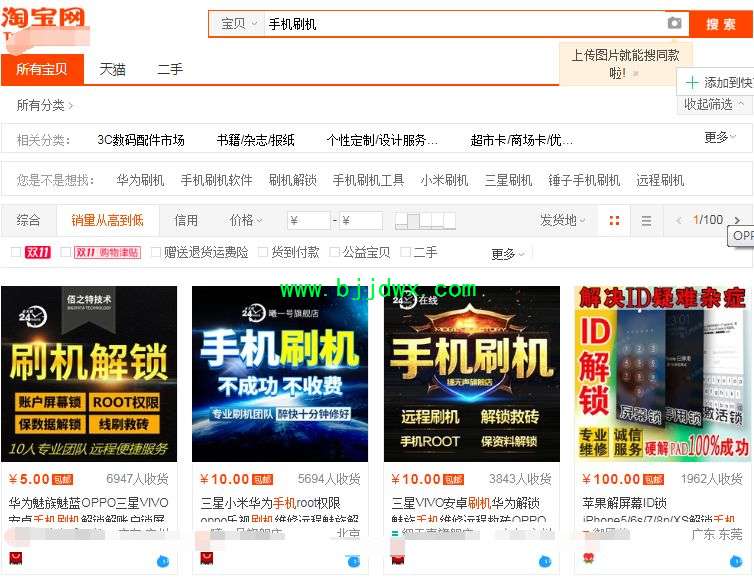Open the 3C数码配件市场 category
754x577 pixels.
[x=141, y=140]
